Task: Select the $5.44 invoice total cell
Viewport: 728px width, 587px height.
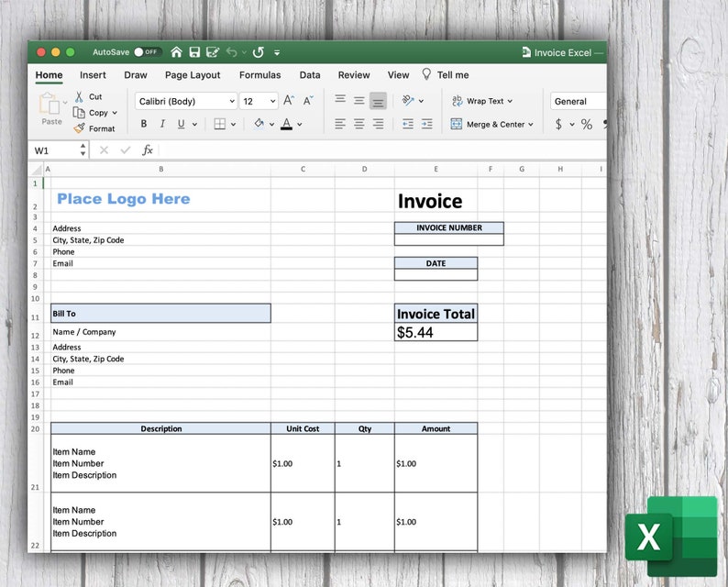Action: coord(436,332)
